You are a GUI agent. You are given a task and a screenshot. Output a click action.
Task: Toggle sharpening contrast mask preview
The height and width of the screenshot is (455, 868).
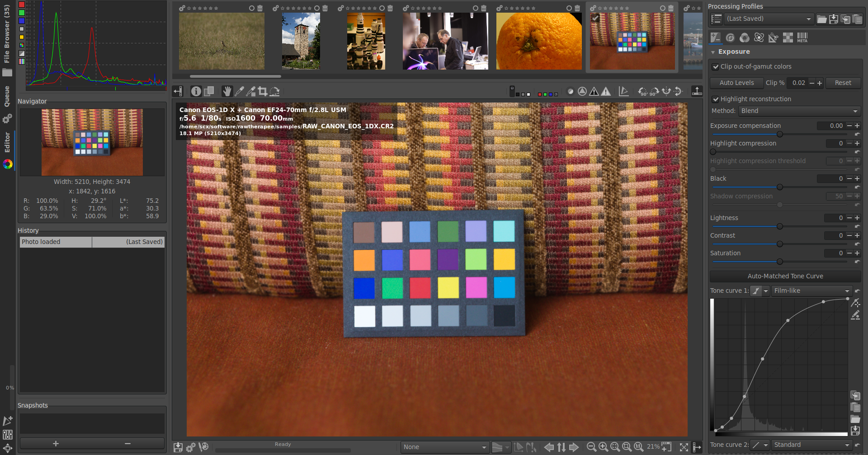tap(571, 91)
